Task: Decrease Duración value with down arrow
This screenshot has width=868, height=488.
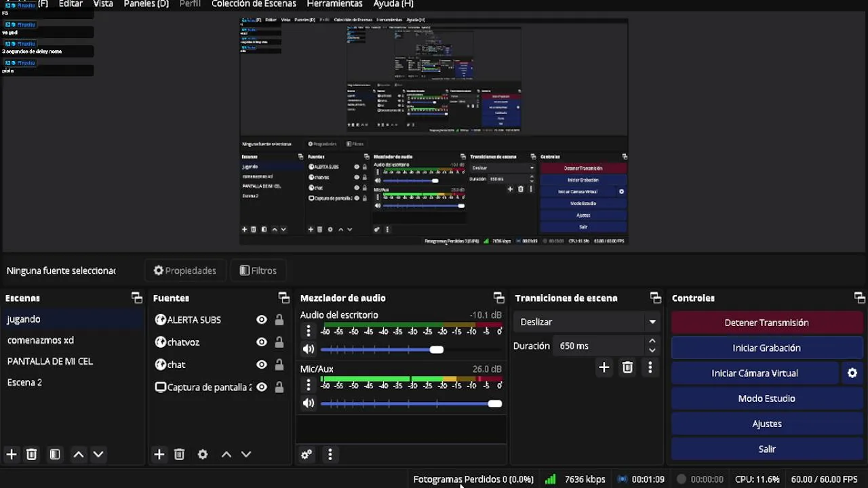Action: coord(652,350)
